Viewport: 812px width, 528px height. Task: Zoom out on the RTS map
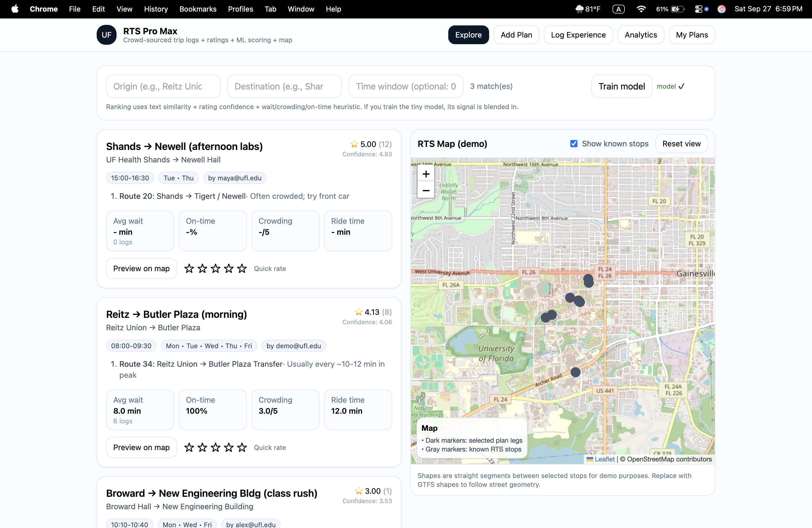[x=426, y=190]
